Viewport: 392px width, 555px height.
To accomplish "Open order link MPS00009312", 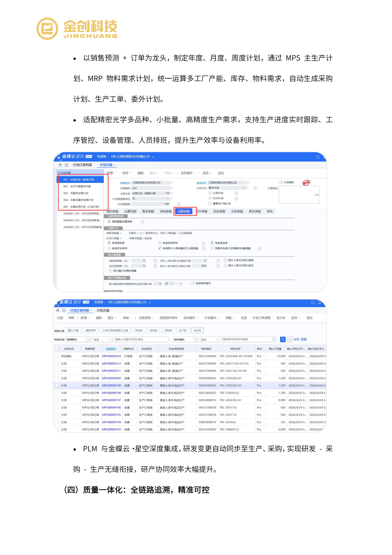I will tap(111, 364).
